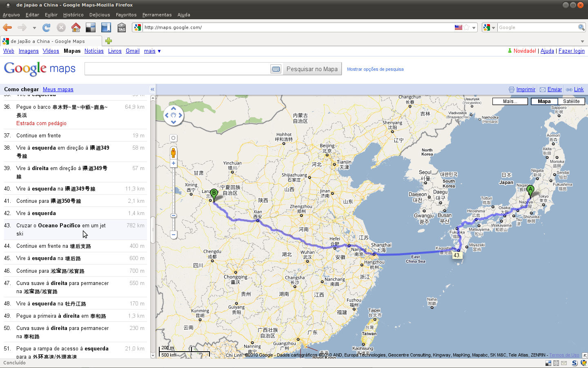
Task: Click origin marker A near Nagano
Action: (530, 191)
